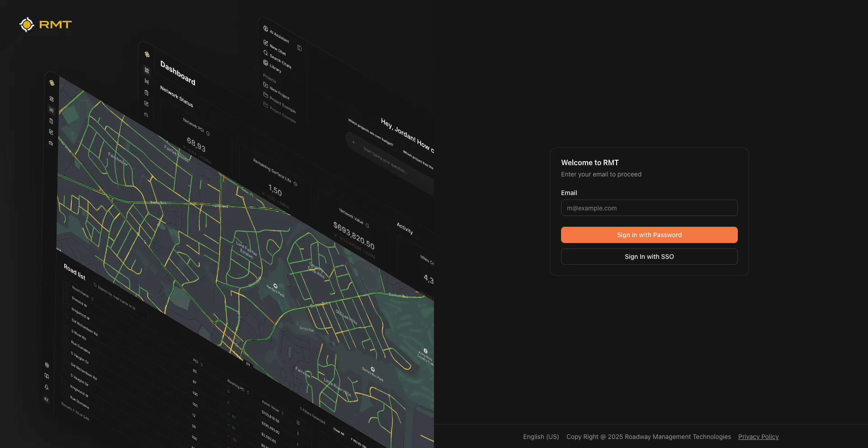Click the New Project folder icon
Viewport: 868px width, 448px height.
266,85
